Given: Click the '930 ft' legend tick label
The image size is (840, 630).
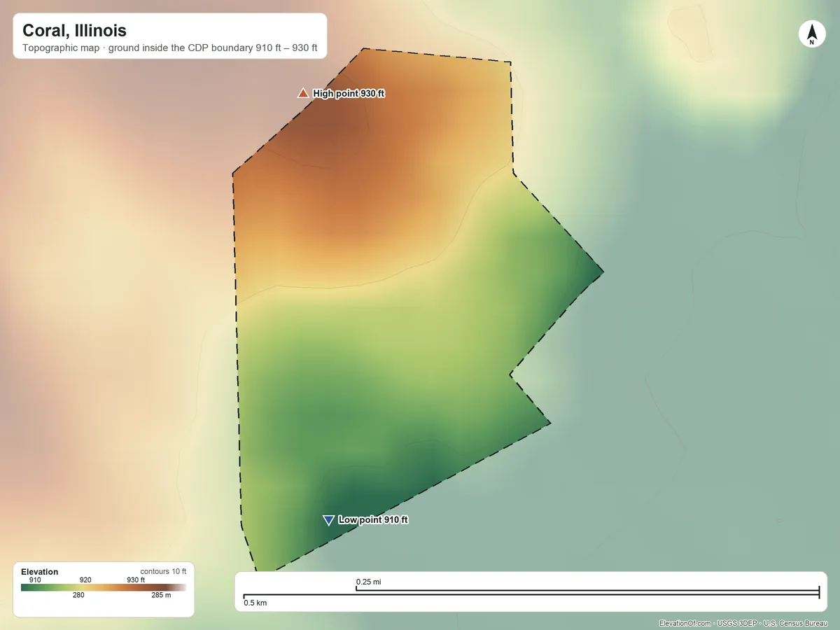Looking at the screenshot, I should 136,580.
